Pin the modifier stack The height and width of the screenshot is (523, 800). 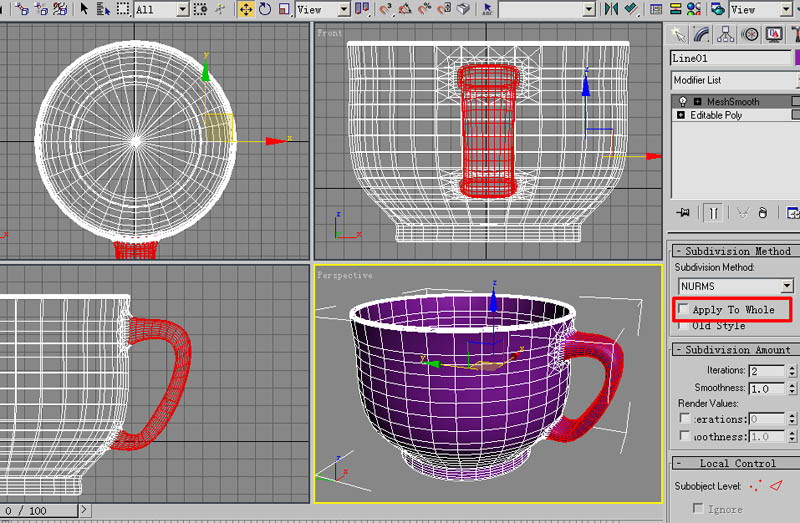(684, 212)
